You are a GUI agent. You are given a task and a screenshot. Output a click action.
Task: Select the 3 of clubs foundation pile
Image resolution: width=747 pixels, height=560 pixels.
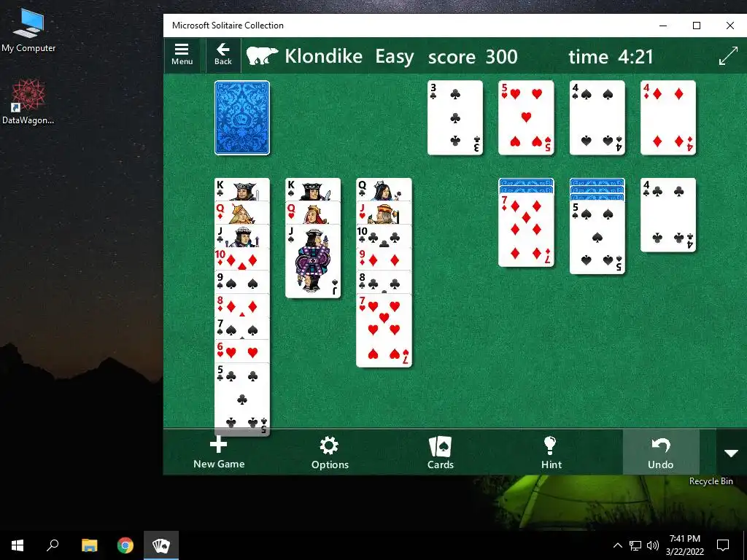(455, 117)
